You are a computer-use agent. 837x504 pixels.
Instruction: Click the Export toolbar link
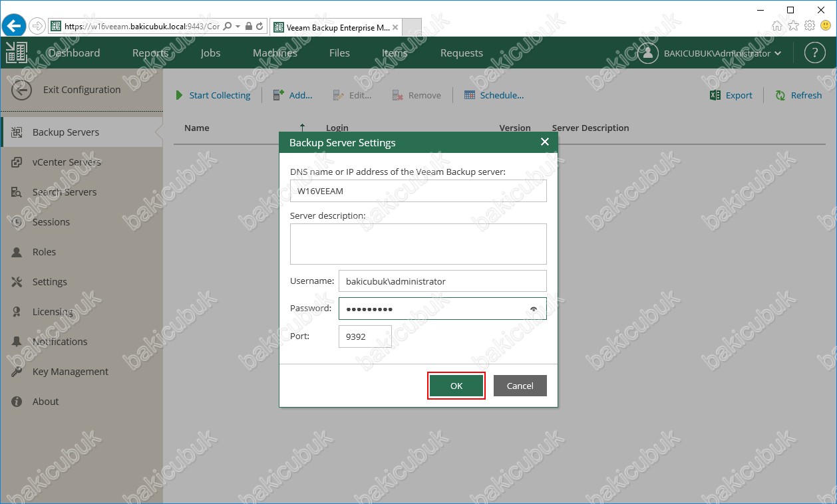739,95
